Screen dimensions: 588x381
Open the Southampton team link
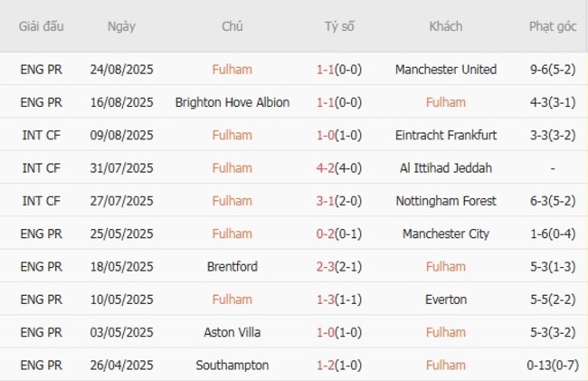[x=232, y=366]
